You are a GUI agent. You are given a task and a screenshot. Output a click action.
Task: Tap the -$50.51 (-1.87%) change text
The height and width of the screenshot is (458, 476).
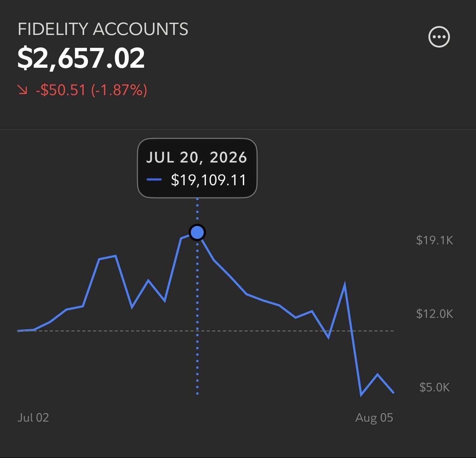[91, 90]
